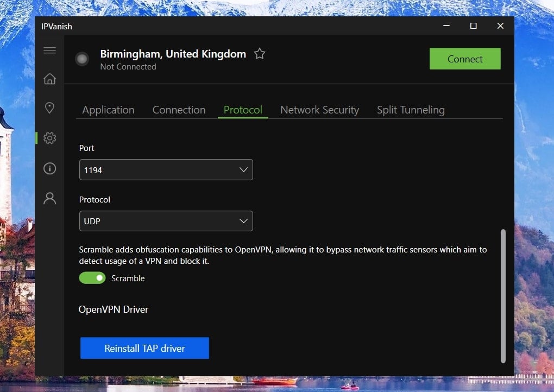The height and width of the screenshot is (392, 554).
Task: Open the info circle sidebar icon
Action: tap(49, 168)
